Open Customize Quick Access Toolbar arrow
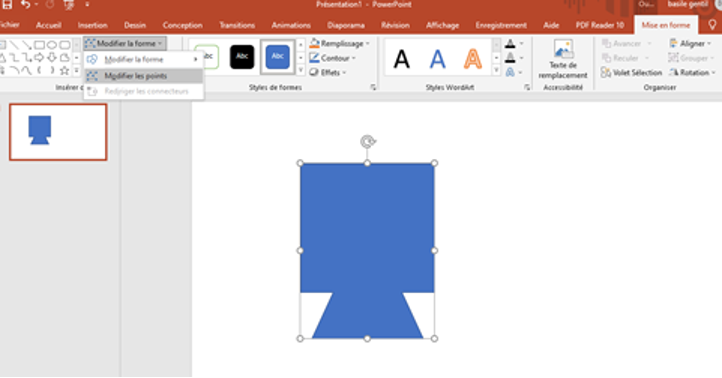The height and width of the screenshot is (378, 722). coord(87,5)
